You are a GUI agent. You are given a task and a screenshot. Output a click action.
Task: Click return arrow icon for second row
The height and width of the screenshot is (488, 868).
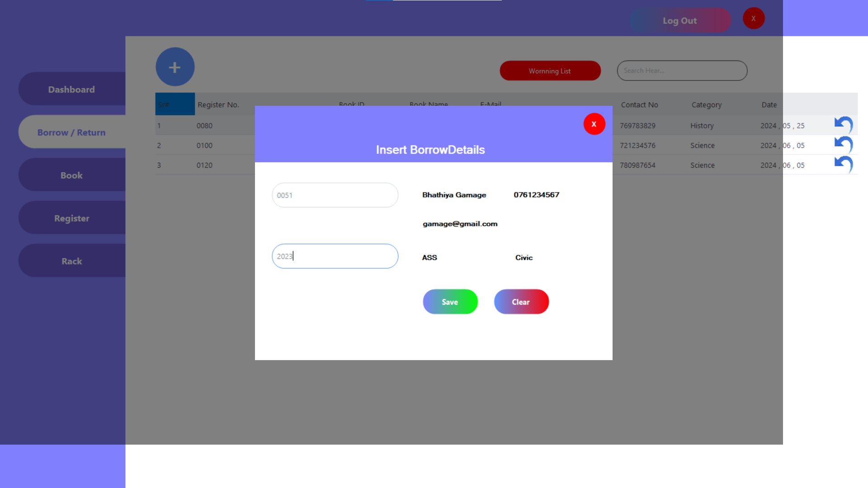coord(843,145)
